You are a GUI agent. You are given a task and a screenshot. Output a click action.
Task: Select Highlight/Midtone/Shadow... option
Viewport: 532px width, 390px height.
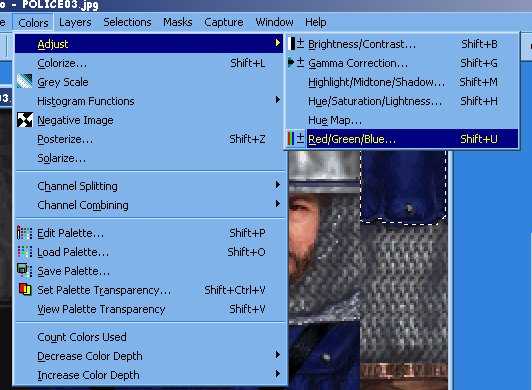pos(402,82)
